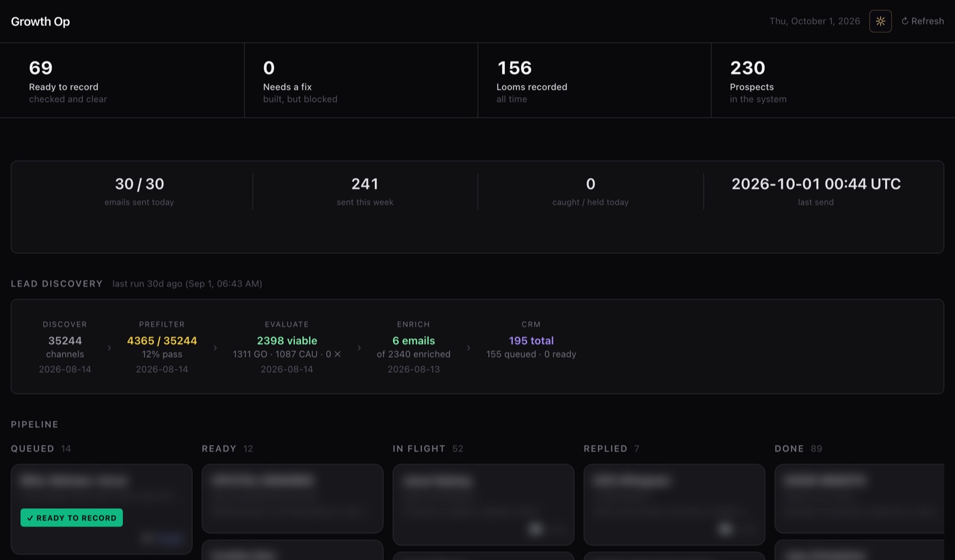Open the Looms recorded stat card

[594, 81]
